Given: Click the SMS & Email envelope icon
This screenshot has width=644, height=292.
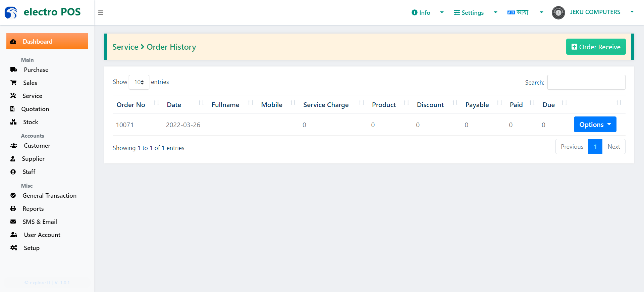Looking at the screenshot, I should click(13, 222).
